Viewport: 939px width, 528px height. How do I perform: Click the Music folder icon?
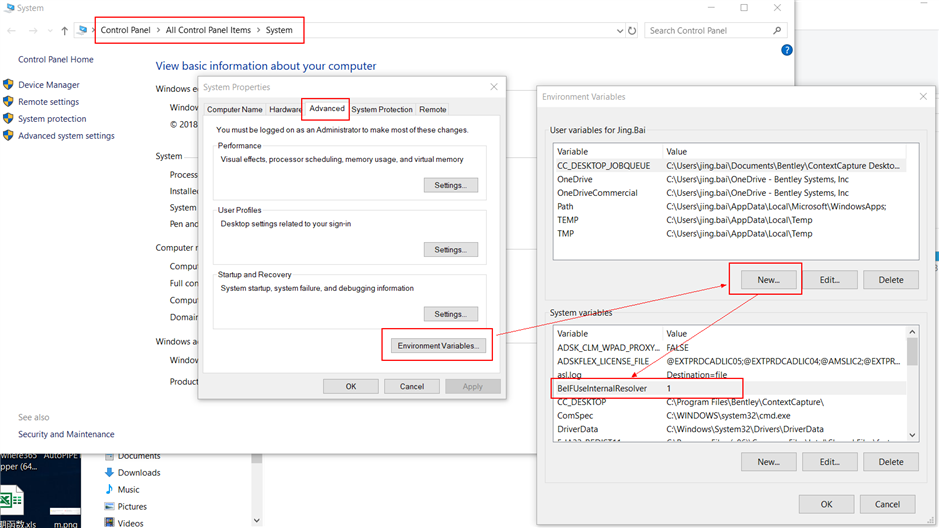(x=109, y=489)
